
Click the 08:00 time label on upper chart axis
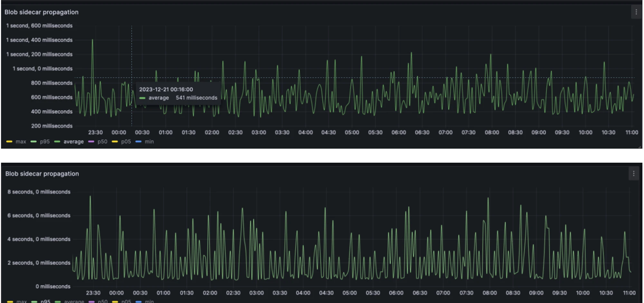coord(492,132)
